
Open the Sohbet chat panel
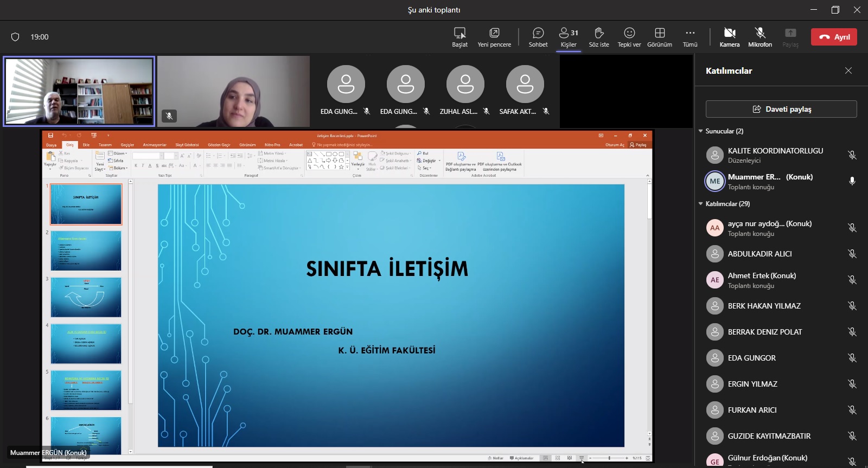click(538, 37)
